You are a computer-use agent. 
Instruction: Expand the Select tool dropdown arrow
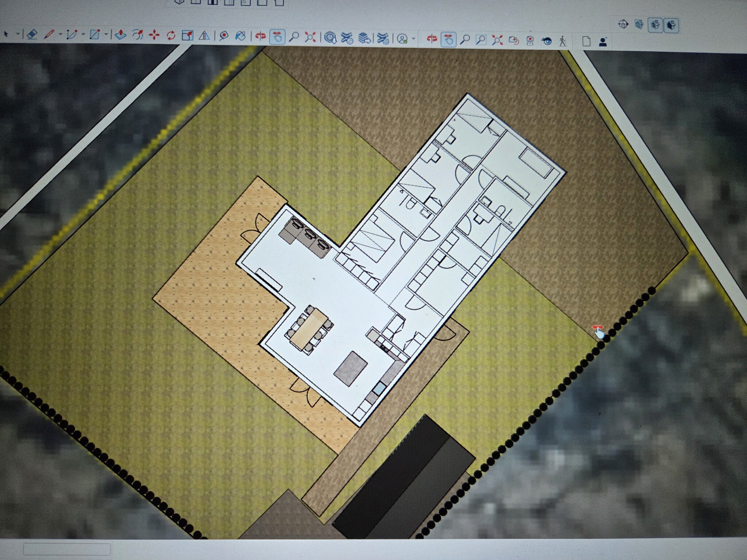[18, 34]
